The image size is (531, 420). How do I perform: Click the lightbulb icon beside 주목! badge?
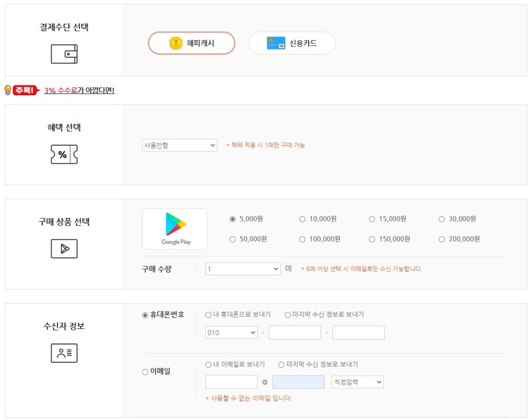click(8, 90)
